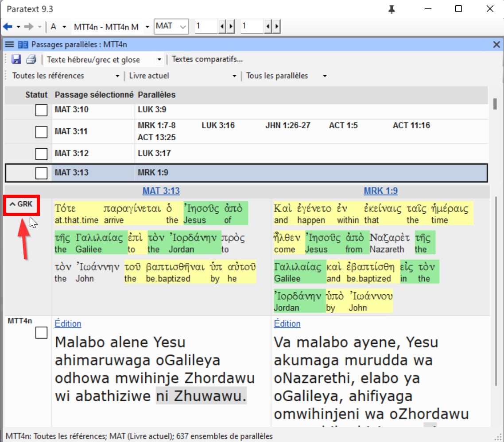Click parallel reference ACT 13:25
The image size is (504, 442).
pos(156,138)
